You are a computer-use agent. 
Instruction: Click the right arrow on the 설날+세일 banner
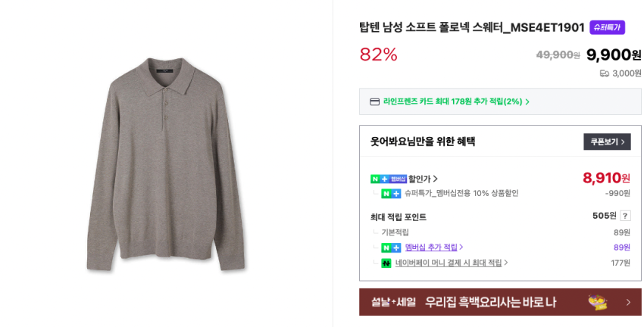[628, 302]
